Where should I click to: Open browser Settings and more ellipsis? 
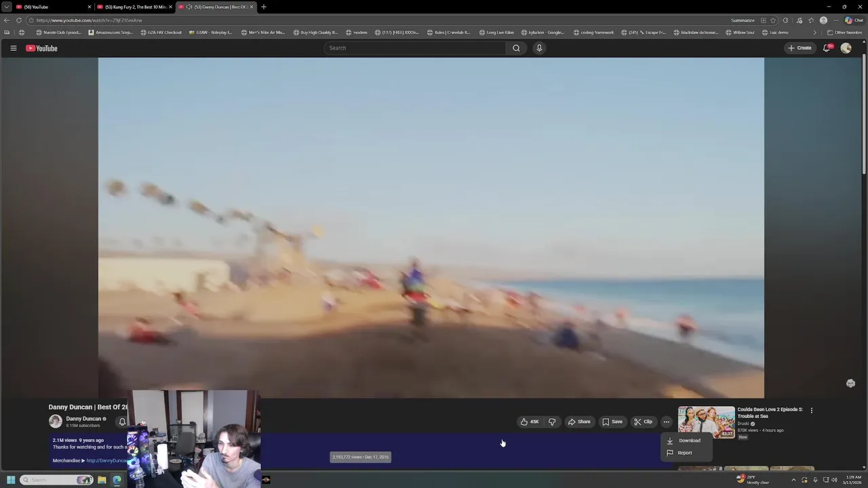coord(835,20)
